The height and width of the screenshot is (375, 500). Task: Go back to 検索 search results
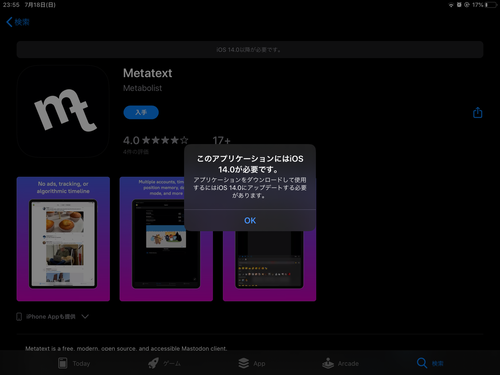18,22
